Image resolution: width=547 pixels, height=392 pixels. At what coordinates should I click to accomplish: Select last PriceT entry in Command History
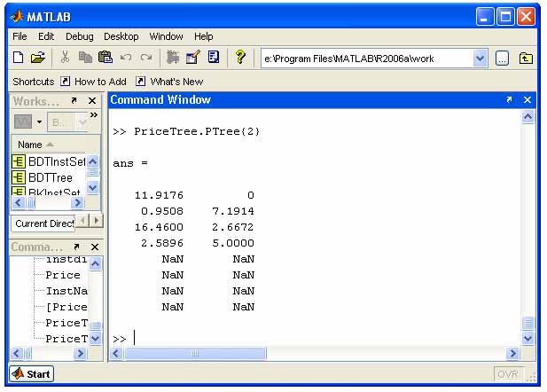tap(66, 339)
